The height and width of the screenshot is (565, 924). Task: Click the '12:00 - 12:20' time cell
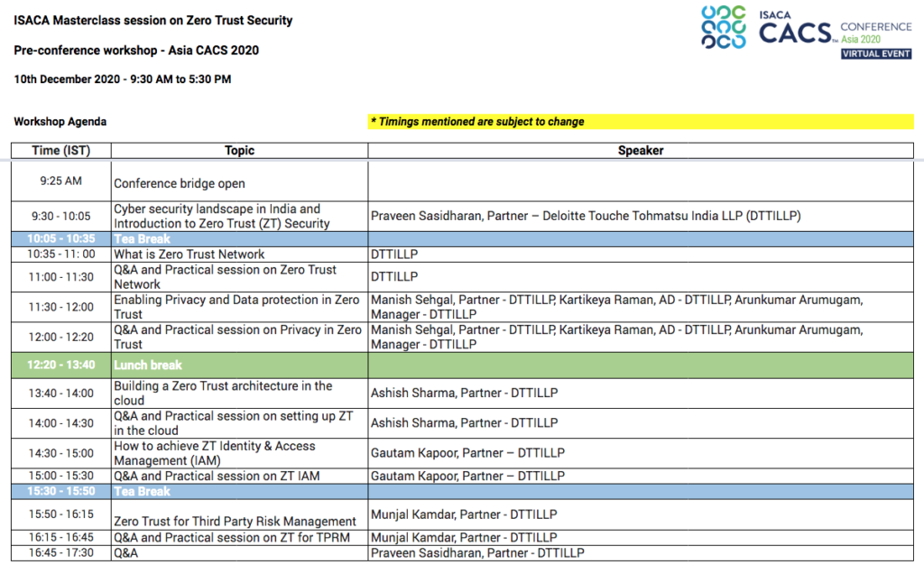pyautogui.click(x=61, y=337)
